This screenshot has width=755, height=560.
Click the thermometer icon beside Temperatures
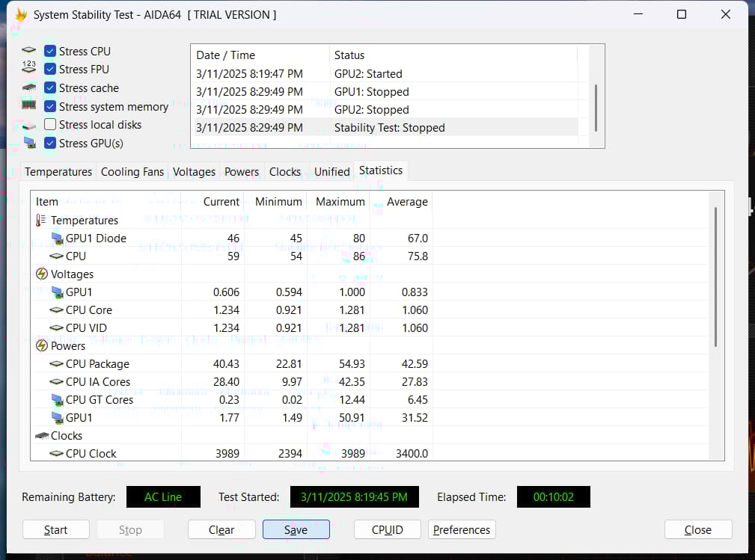tap(41, 221)
